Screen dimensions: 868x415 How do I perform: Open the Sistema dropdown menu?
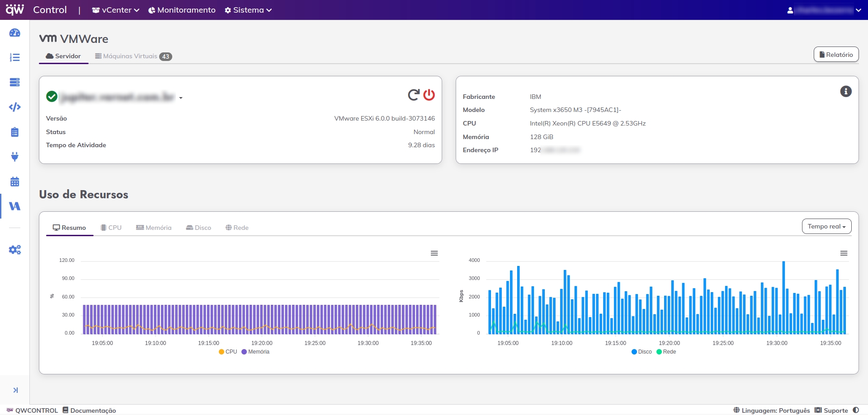tap(248, 10)
